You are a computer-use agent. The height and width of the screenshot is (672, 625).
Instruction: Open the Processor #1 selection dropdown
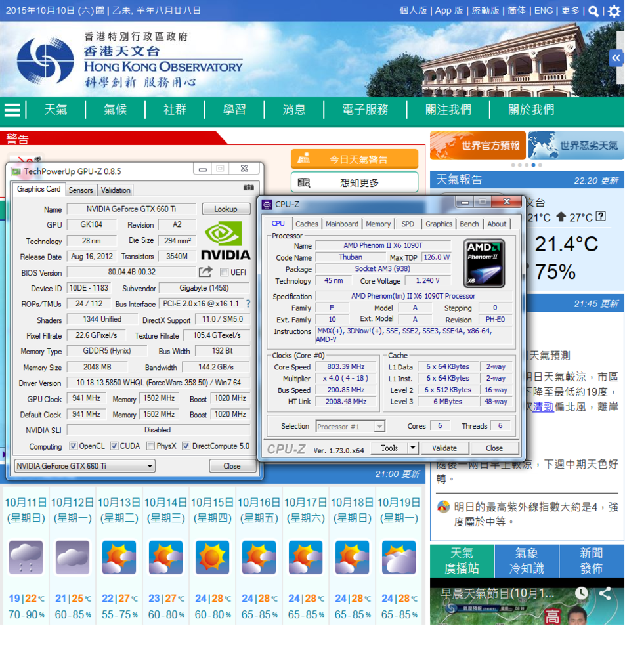[x=350, y=426]
